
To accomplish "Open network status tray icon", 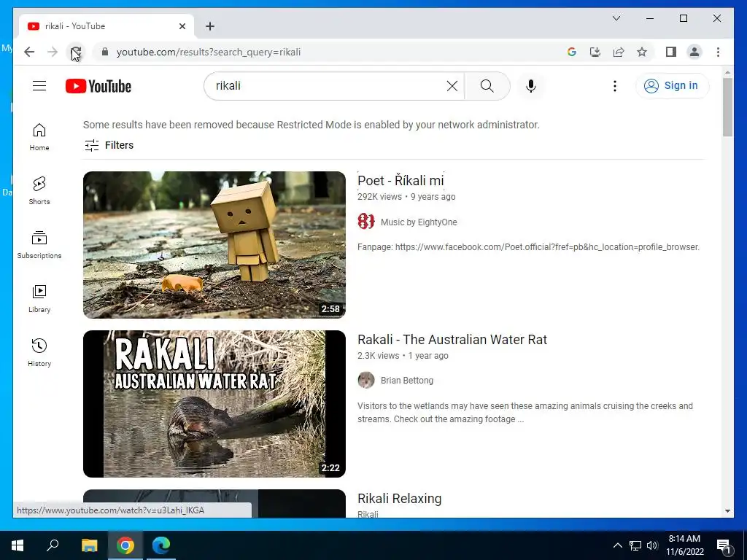I will (x=635, y=545).
